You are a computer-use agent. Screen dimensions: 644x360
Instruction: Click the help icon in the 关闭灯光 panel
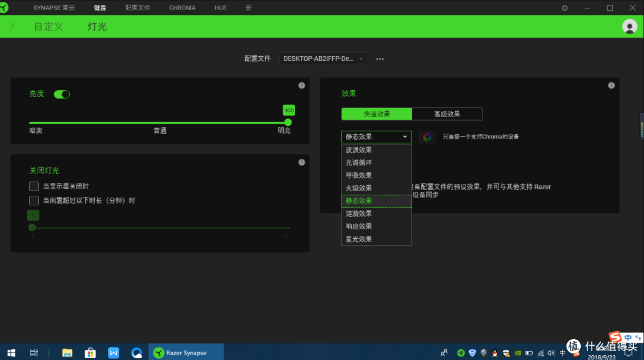[302, 162]
